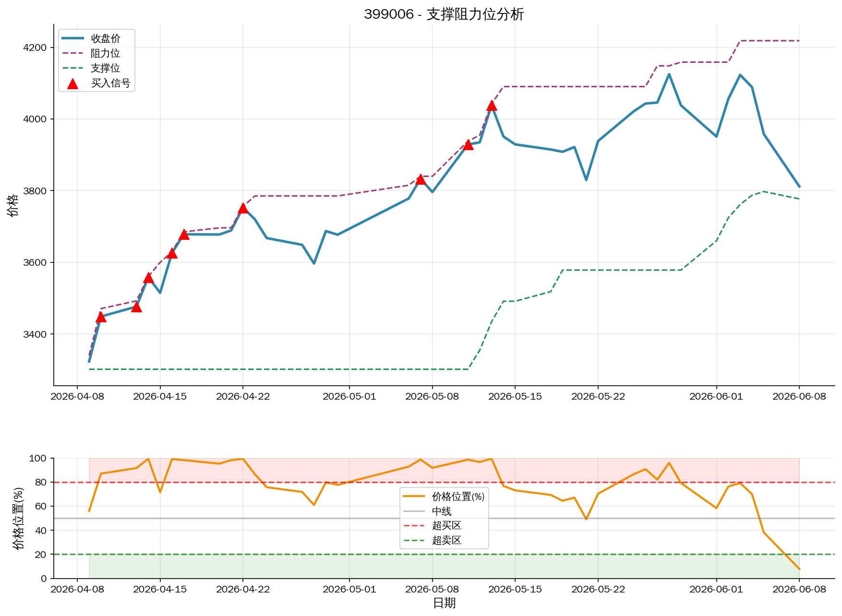
Task: Click the red triangle beside 买入信号 in legend
Action: pos(72,83)
